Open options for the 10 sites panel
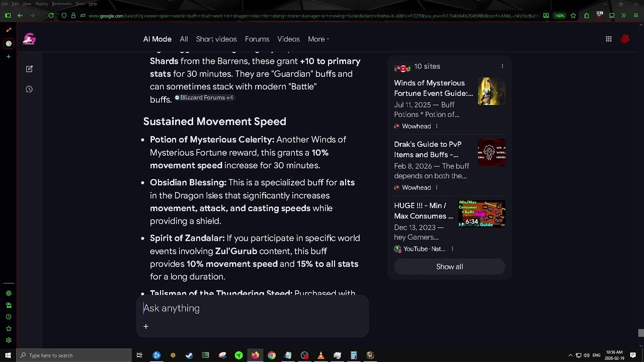Viewport: 644px width, 362px height. click(502, 66)
